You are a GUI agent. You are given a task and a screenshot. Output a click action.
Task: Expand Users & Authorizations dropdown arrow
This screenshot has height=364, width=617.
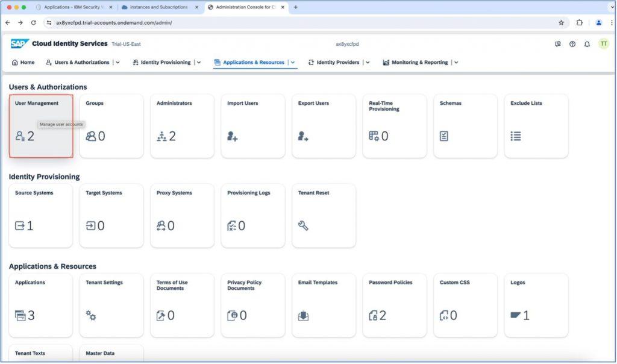coord(117,62)
